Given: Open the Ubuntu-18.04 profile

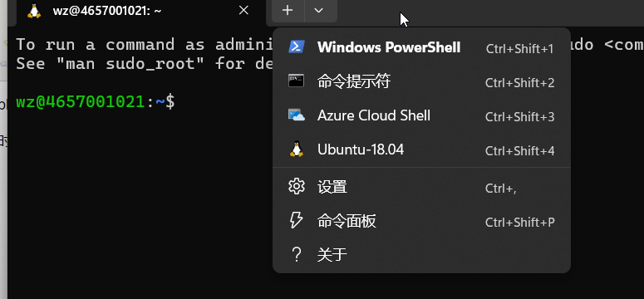Looking at the screenshot, I should [421, 149].
